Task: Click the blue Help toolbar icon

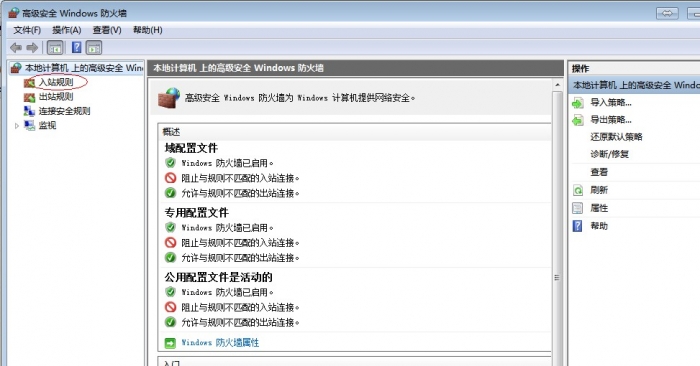Action: (x=77, y=47)
